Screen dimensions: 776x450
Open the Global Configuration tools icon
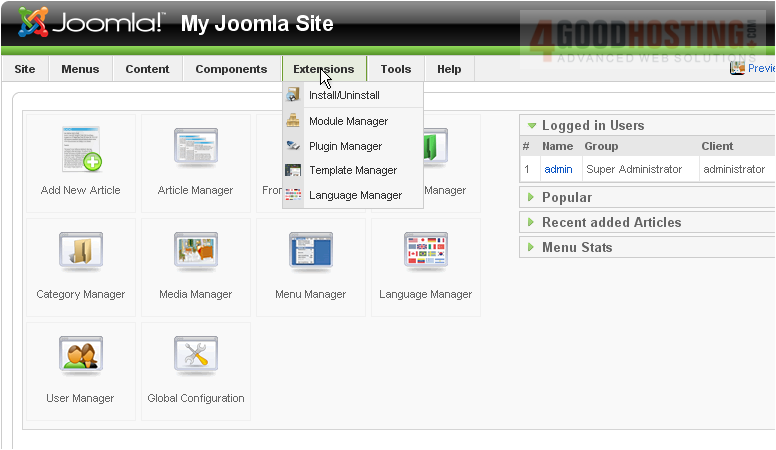click(x=195, y=357)
